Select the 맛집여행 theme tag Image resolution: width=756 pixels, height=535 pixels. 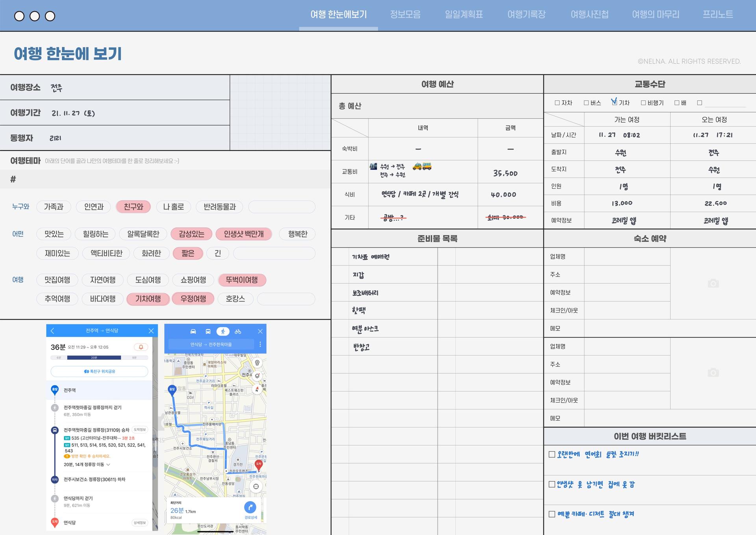(x=57, y=280)
